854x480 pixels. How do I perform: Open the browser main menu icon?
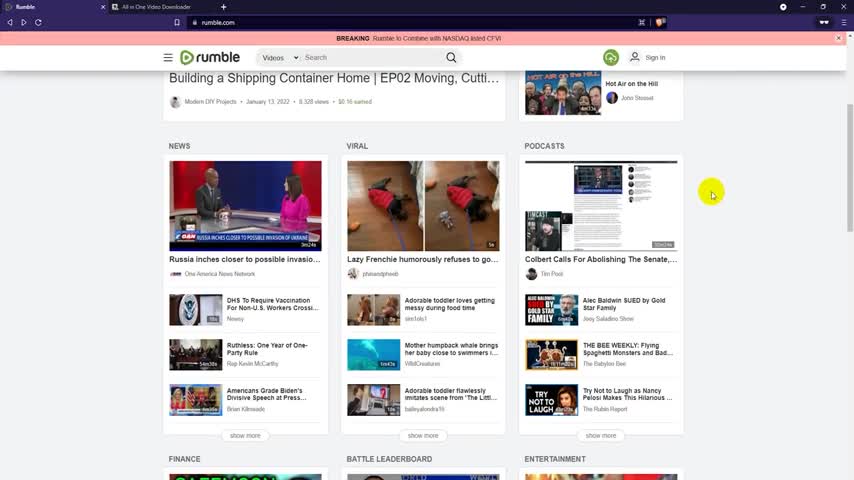click(844, 22)
